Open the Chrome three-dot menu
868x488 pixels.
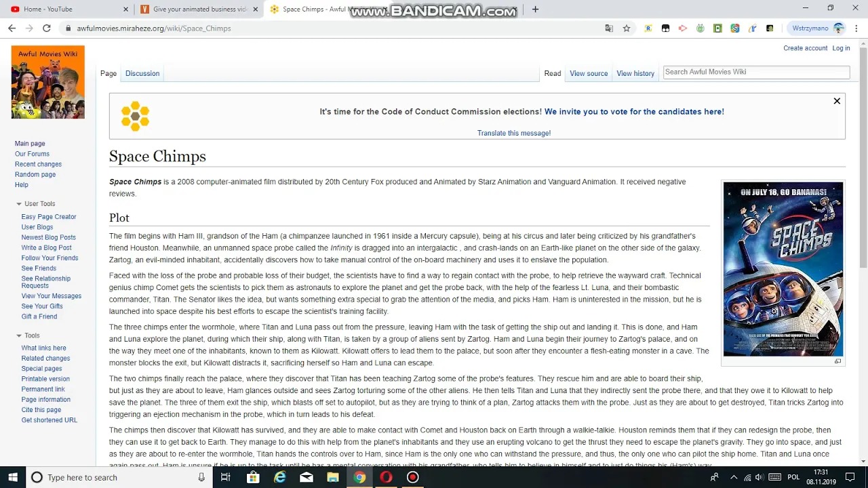click(x=857, y=28)
